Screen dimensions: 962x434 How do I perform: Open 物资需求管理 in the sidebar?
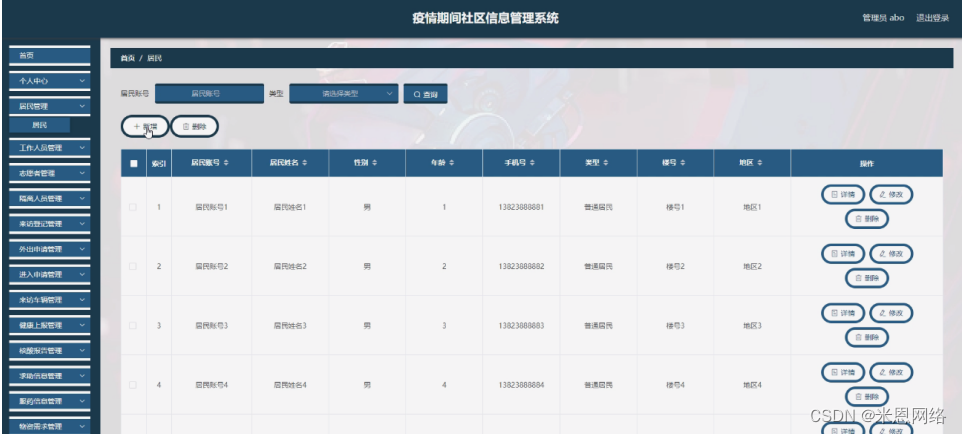pyautogui.click(x=50, y=426)
